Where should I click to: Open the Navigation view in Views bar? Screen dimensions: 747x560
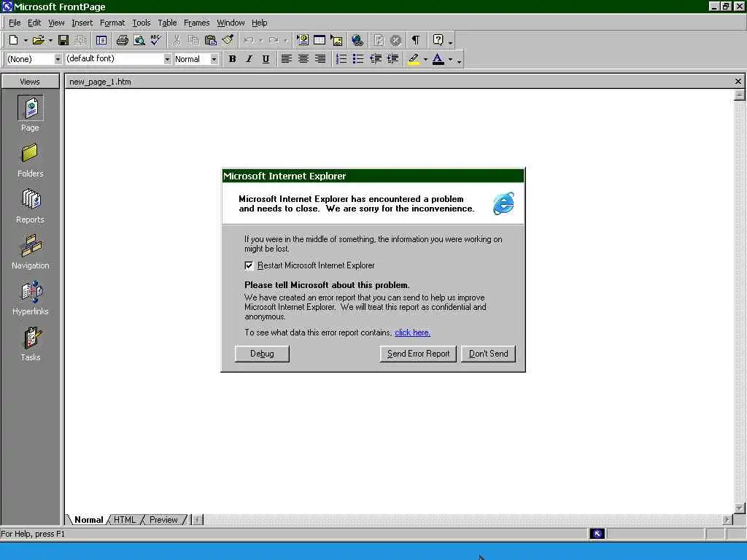(30, 252)
